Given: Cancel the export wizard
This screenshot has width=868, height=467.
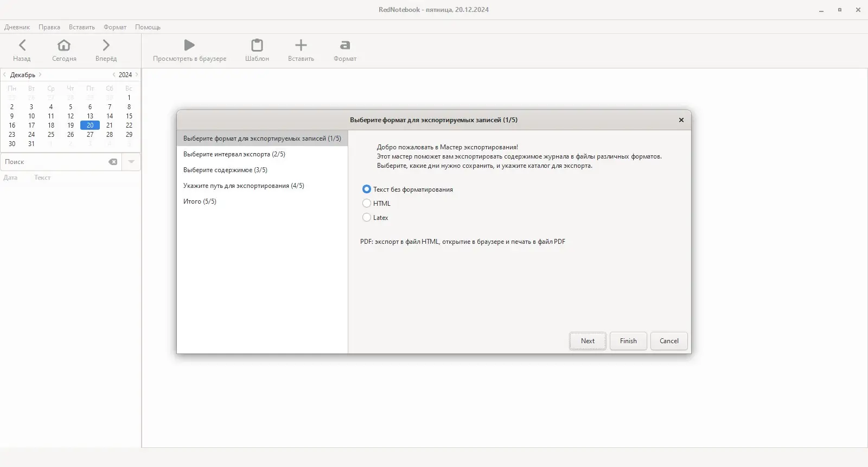Looking at the screenshot, I should (669, 341).
